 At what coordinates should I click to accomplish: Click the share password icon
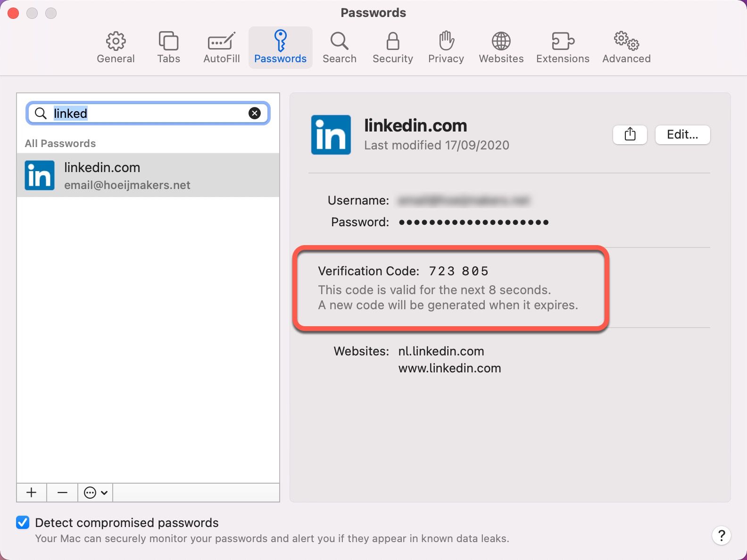point(630,135)
